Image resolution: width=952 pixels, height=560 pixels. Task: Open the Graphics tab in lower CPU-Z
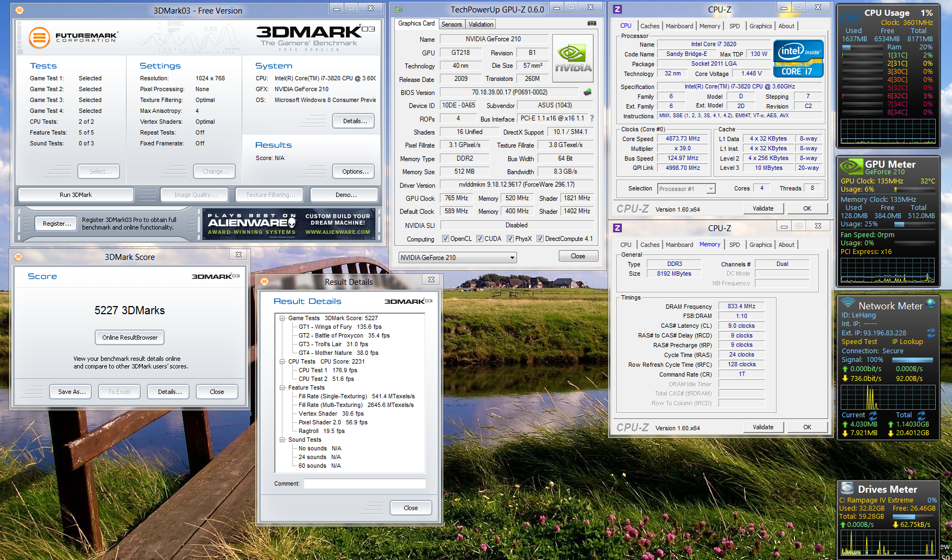click(x=760, y=245)
